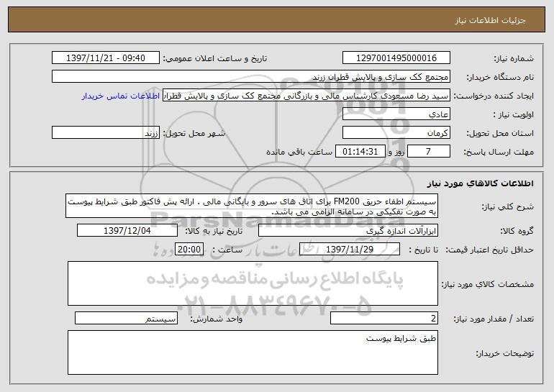Click the goods group field ابزارآلات اندازه گیری
This screenshot has width=554, height=392.
(348, 231)
